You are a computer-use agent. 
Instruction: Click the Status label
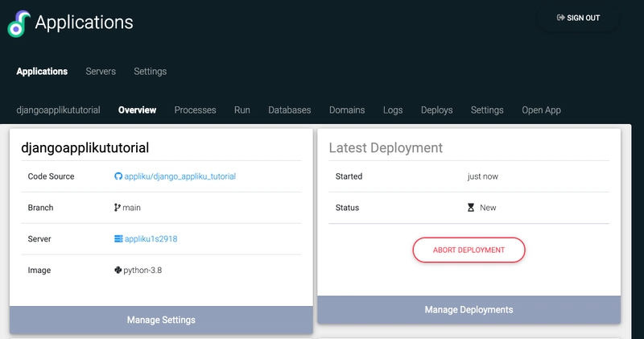347,208
